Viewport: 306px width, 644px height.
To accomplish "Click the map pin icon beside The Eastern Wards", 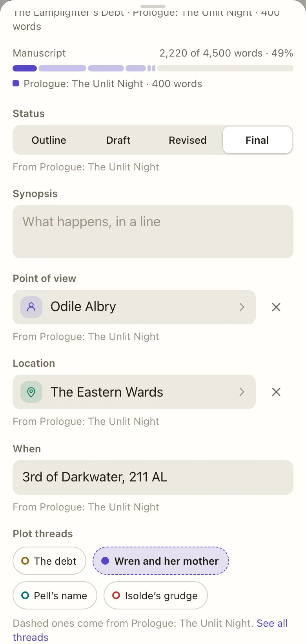I will (x=31, y=392).
